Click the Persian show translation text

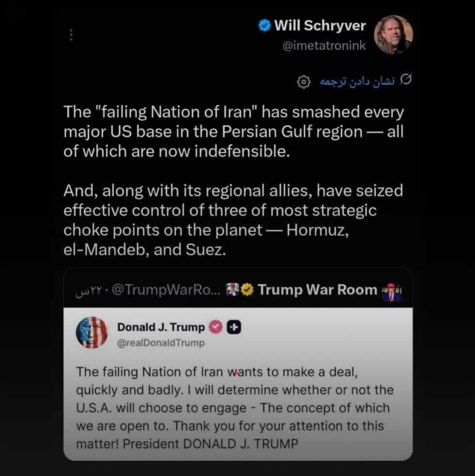(357, 82)
